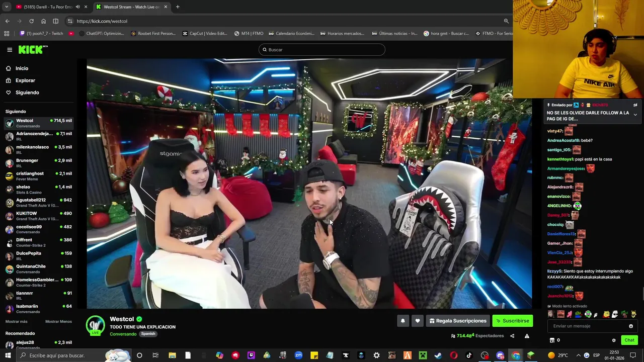Click the green Suscribirse button
The image size is (644, 362).
click(512, 321)
